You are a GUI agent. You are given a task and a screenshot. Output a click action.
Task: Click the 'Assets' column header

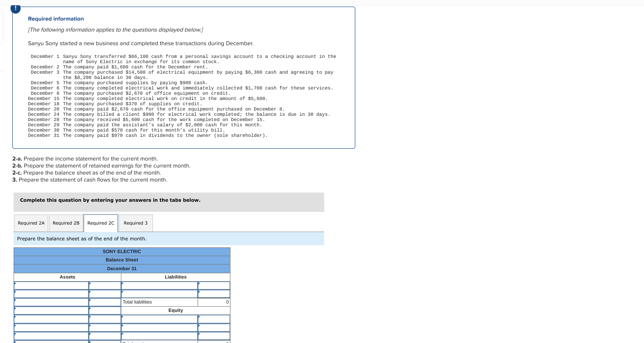[x=67, y=277]
